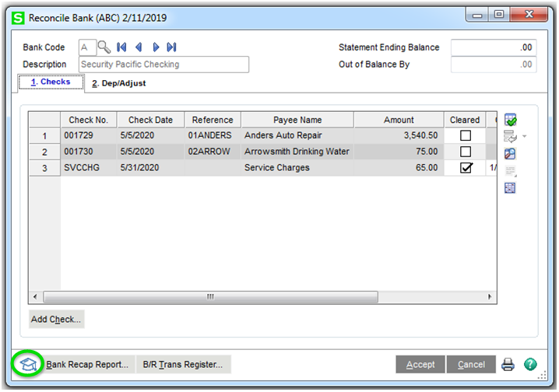Jump to first bank code record
Viewport: 559px width, 392px height.
click(x=121, y=47)
